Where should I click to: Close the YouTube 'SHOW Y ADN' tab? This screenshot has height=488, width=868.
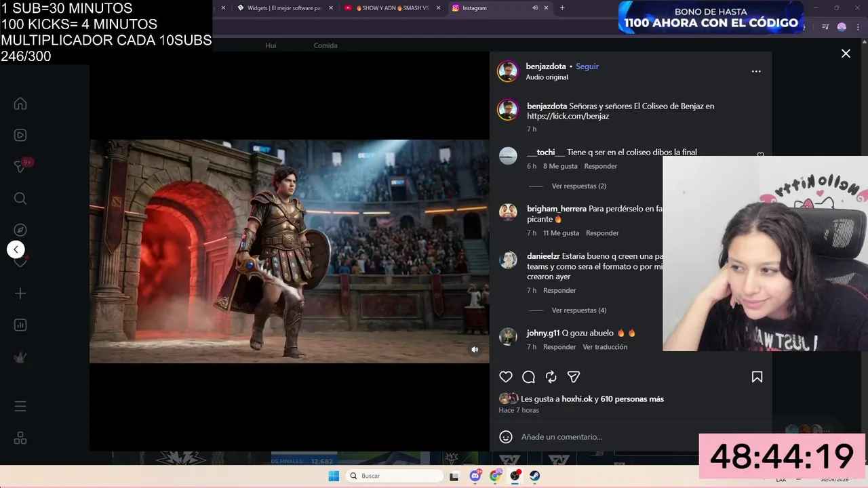[438, 8]
